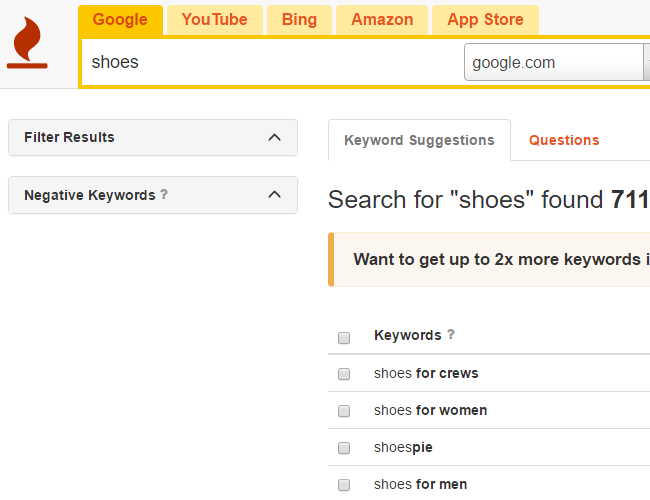Viewport: 650px width, 500px height.
Task: Click the search field containing shoes
Action: pyautogui.click(x=272, y=62)
